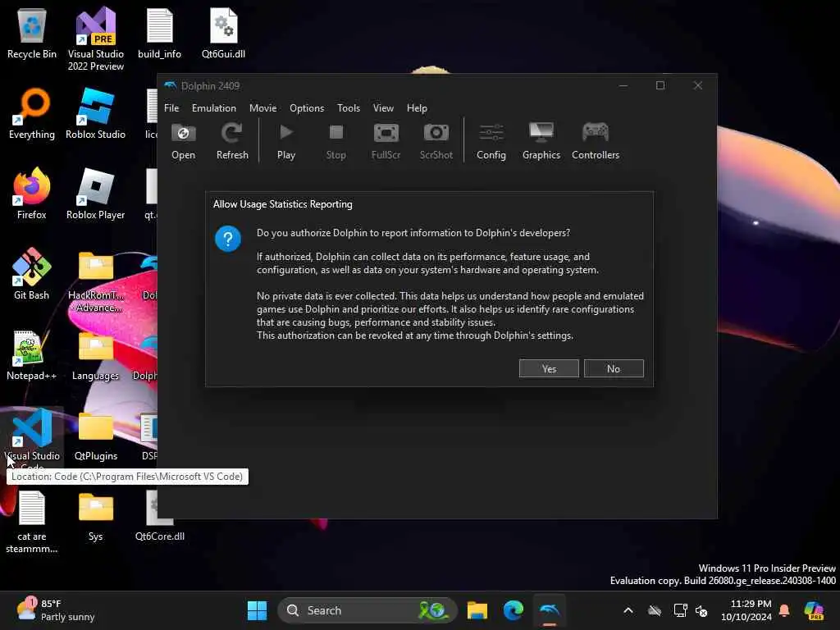This screenshot has height=630, width=840.
Task: Select the Languages folder on desktop
Action: click(95, 356)
